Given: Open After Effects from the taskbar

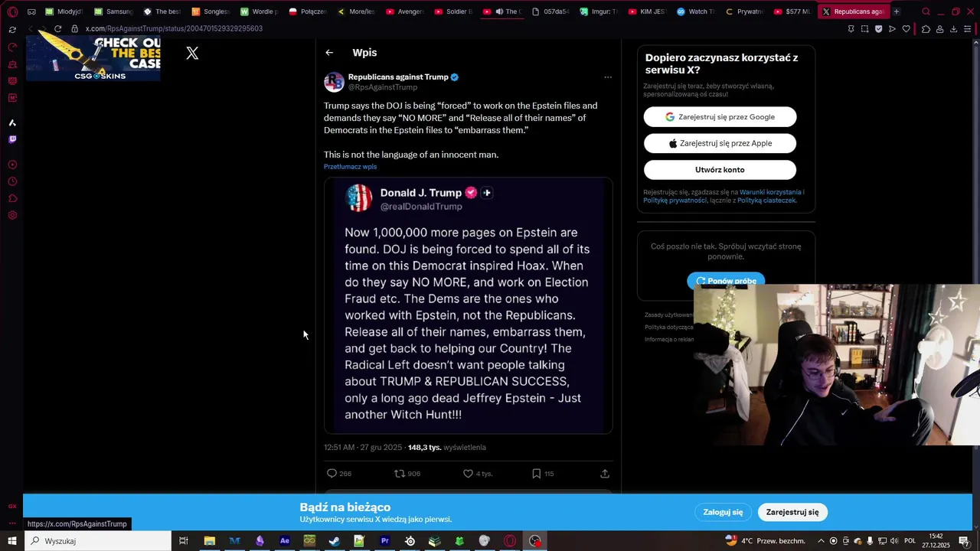Looking at the screenshot, I should tap(285, 541).
